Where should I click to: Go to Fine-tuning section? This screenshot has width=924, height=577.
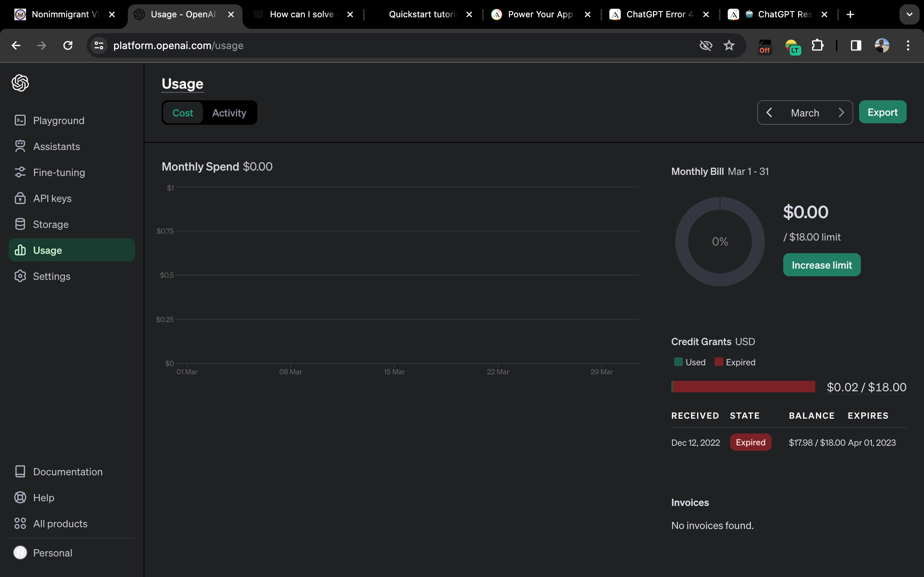[x=59, y=172]
